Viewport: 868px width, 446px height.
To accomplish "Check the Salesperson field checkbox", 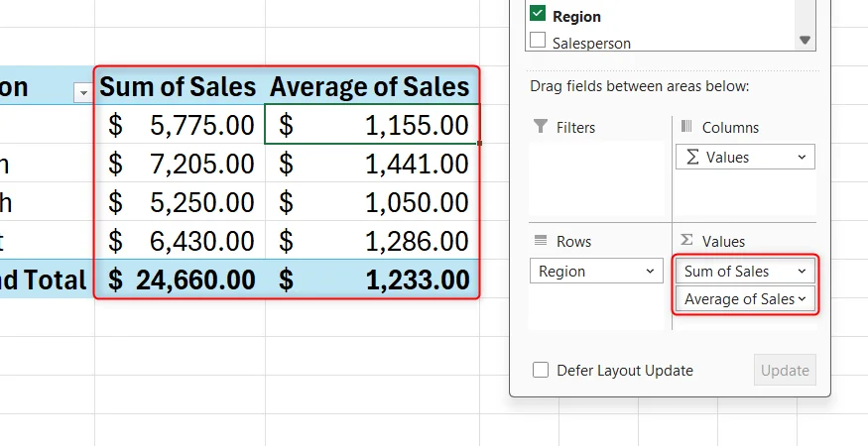I will tap(538, 41).
